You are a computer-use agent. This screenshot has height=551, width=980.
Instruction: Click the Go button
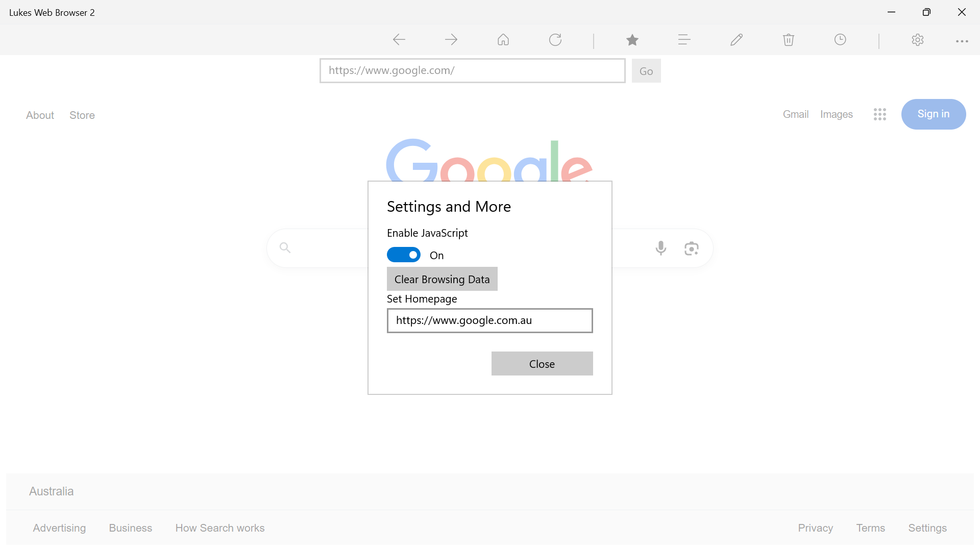click(x=646, y=71)
